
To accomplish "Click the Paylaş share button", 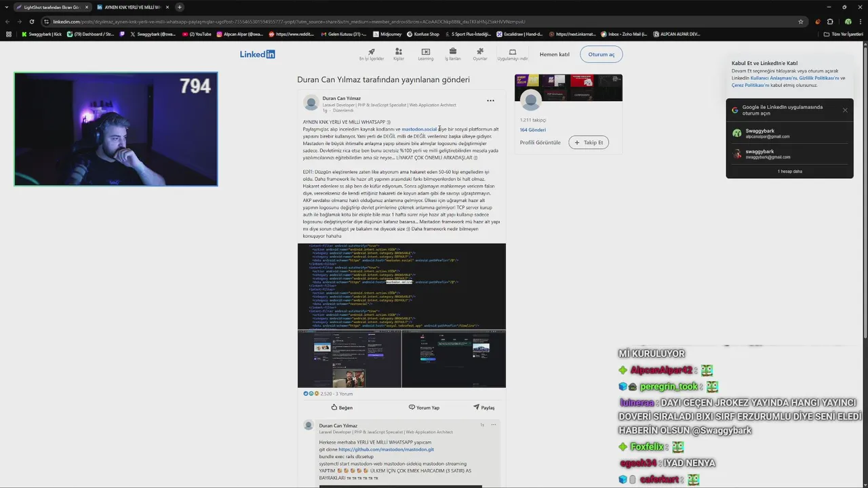I will [x=484, y=407].
